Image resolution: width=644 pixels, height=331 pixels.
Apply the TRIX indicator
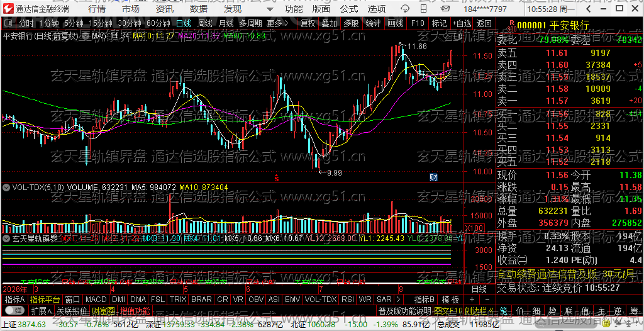(x=178, y=299)
